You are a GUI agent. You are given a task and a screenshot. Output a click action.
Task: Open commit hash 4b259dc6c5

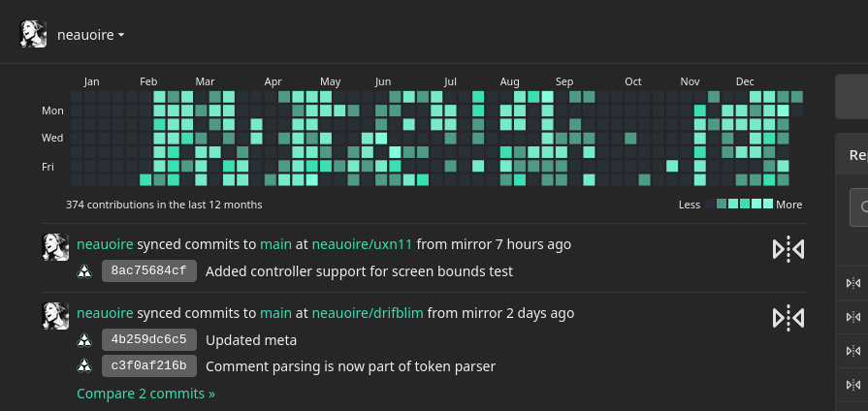pyautogui.click(x=149, y=339)
